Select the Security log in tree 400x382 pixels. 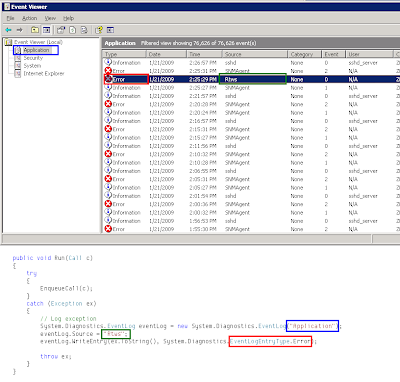click(33, 58)
